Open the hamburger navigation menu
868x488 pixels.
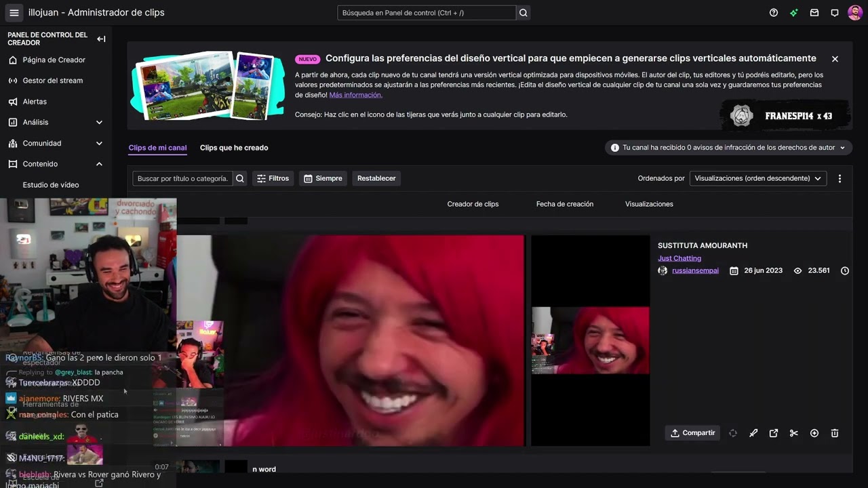[x=14, y=12]
